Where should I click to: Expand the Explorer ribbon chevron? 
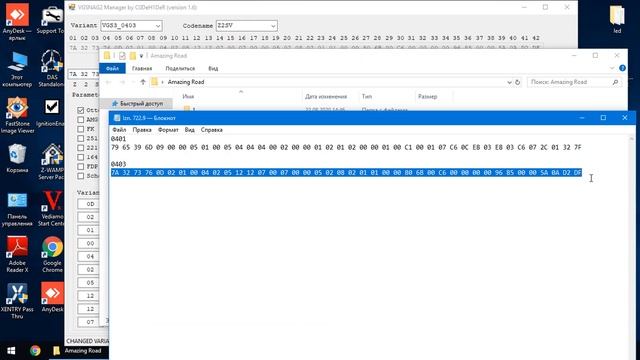click(612, 68)
